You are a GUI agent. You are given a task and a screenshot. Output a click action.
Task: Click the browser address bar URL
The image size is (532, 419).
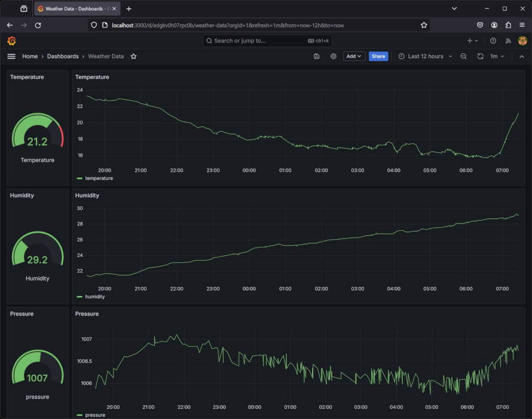pyautogui.click(x=228, y=26)
